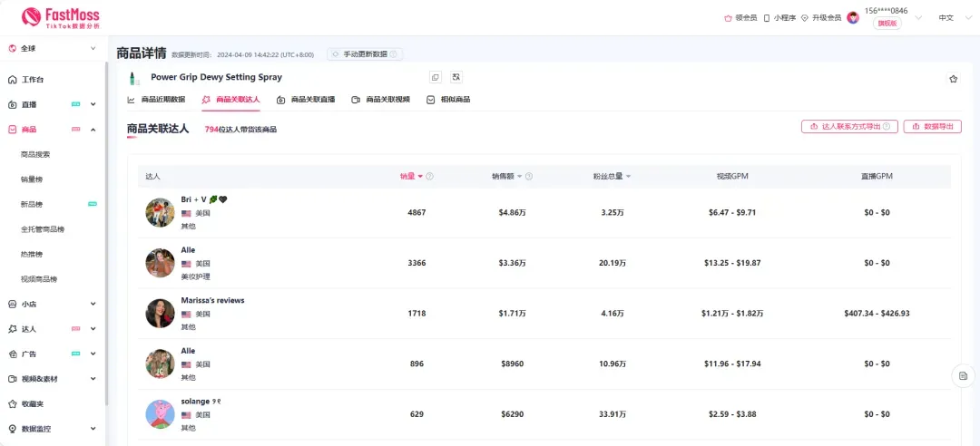Open the external link icon beside product title
Image resolution: width=980 pixels, height=446 pixels.
pyautogui.click(x=456, y=78)
